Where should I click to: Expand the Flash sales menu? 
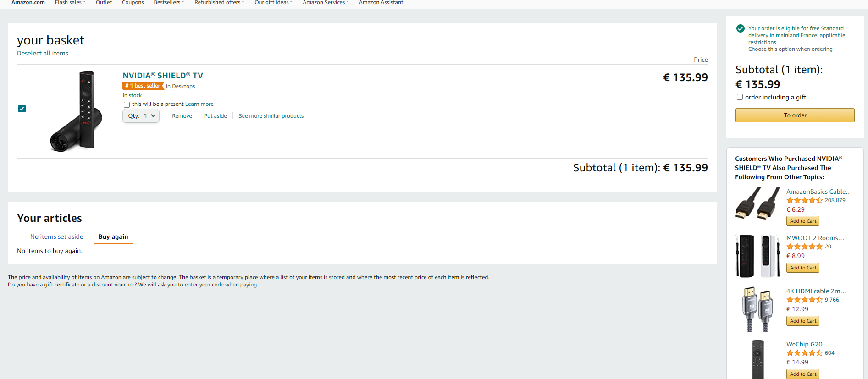tap(70, 3)
